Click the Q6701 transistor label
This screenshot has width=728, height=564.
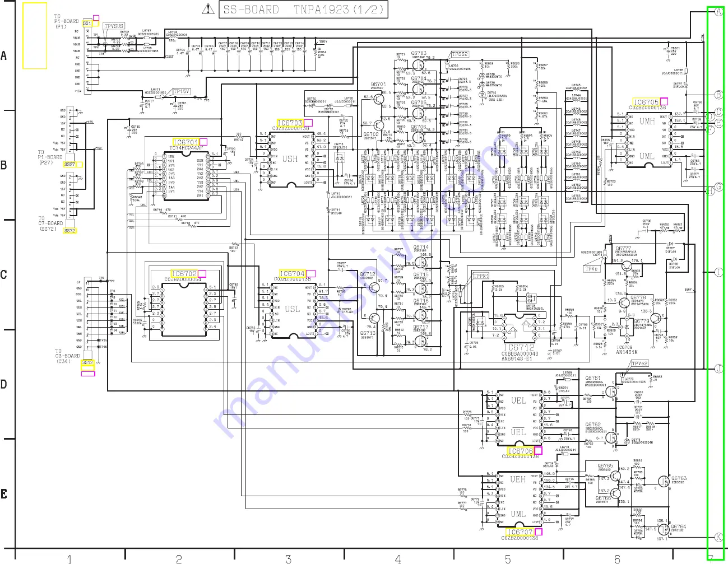tap(378, 85)
